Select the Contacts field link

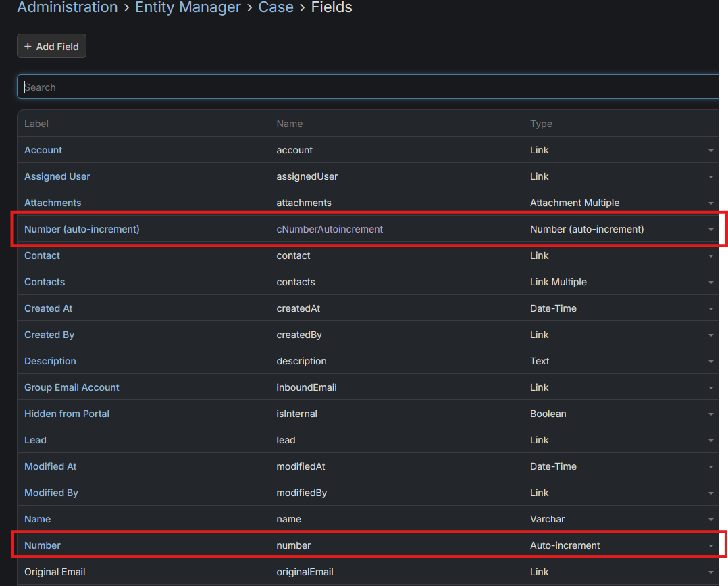click(x=45, y=282)
